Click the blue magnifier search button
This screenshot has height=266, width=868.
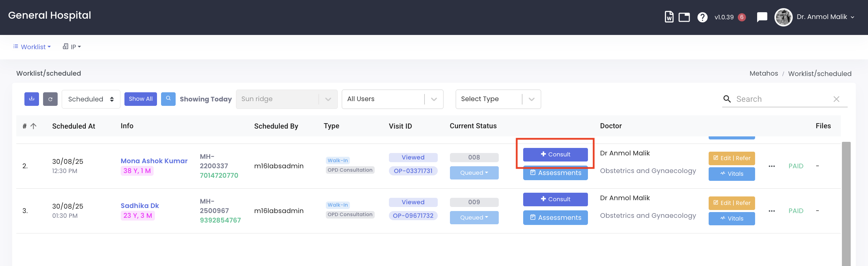click(x=168, y=99)
